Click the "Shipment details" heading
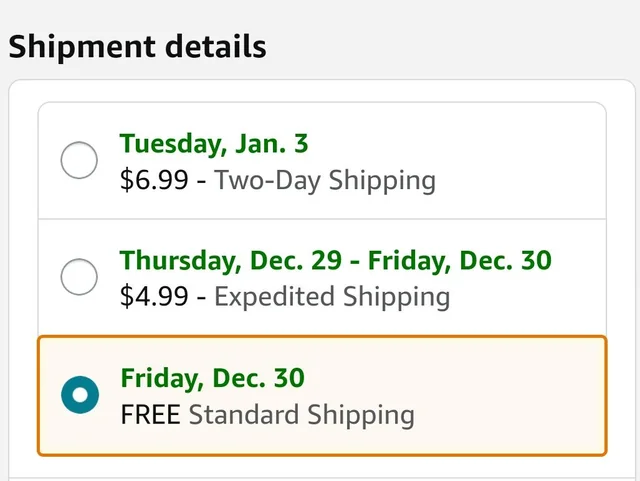 pos(137,46)
